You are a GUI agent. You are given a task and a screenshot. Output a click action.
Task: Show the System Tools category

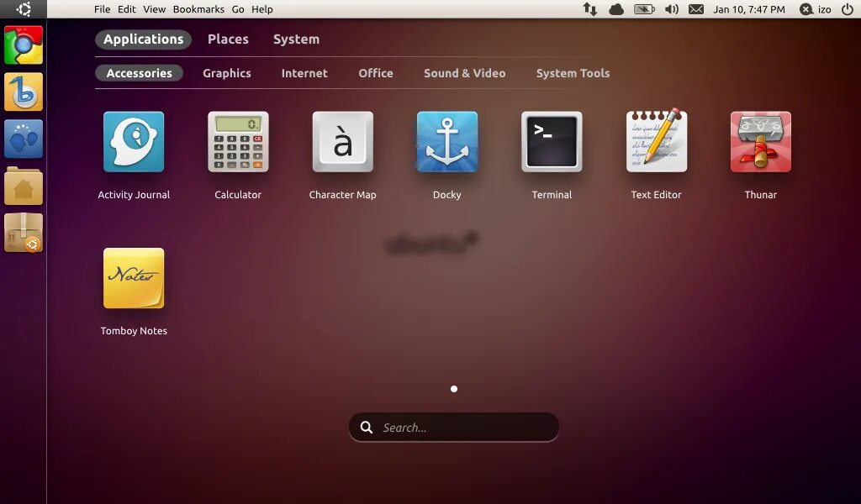[x=573, y=73]
